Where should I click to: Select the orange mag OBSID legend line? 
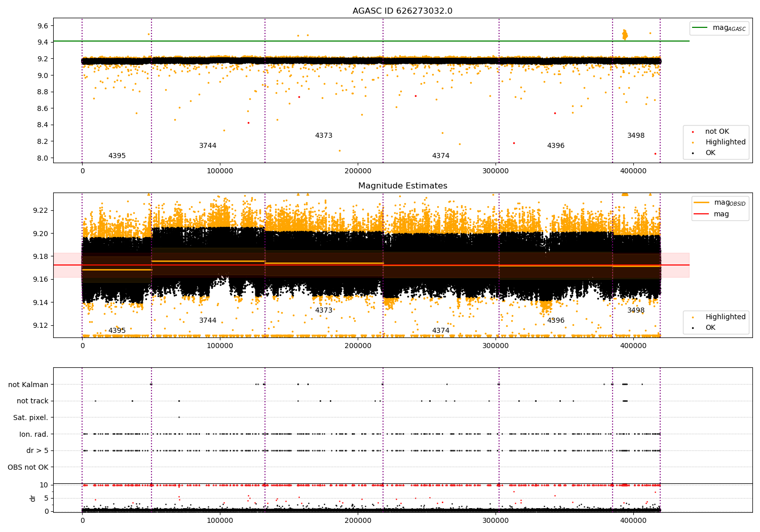(702, 203)
